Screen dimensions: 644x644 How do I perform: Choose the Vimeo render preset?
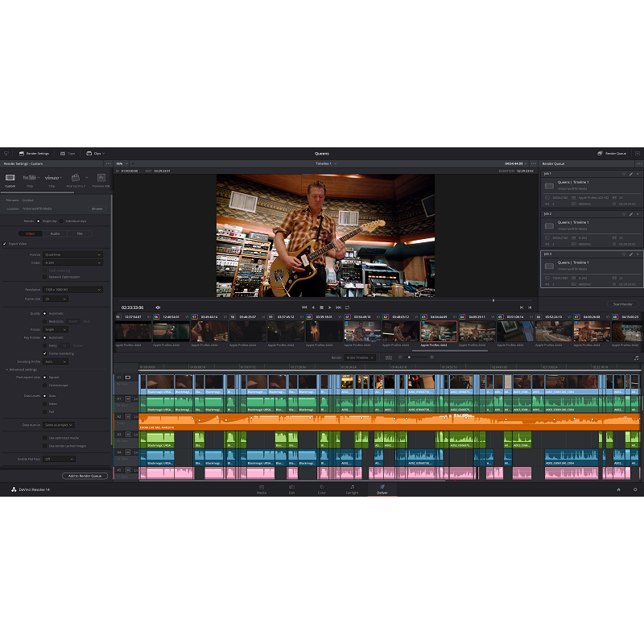click(52, 178)
